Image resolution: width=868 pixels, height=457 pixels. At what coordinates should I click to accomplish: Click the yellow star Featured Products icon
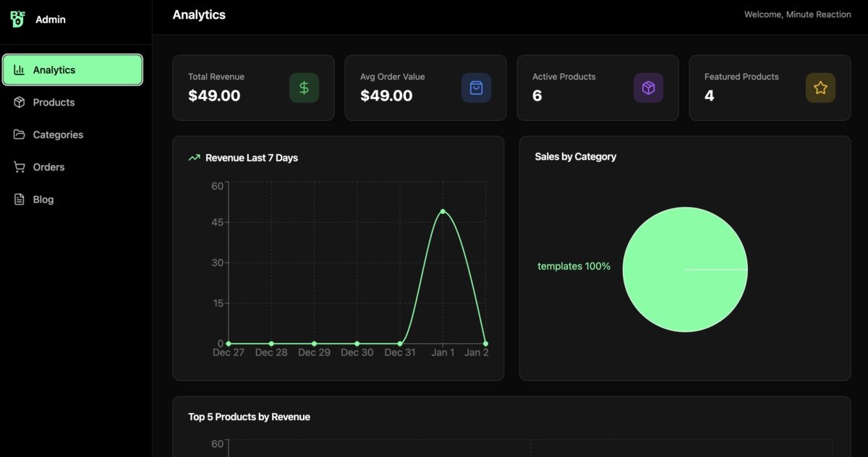tap(820, 87)
